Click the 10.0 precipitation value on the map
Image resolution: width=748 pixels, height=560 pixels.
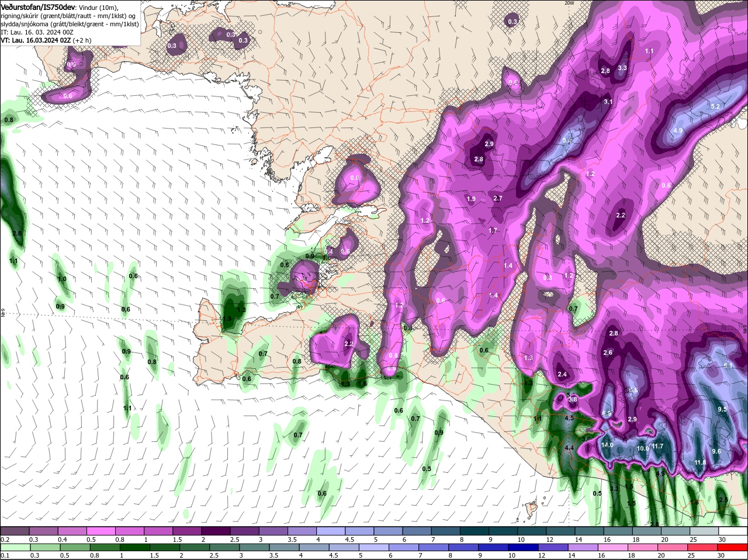(x=643, y=448)
